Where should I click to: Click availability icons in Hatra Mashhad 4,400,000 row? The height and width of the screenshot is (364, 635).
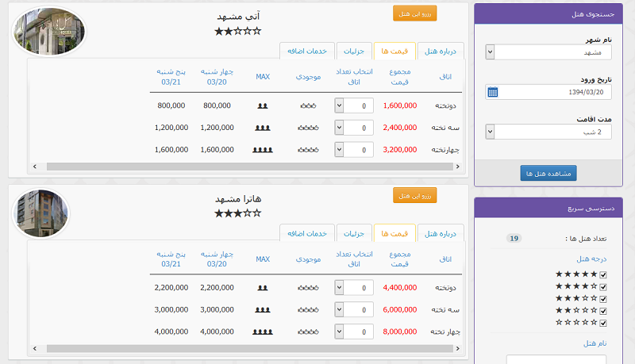click(308, 288)
